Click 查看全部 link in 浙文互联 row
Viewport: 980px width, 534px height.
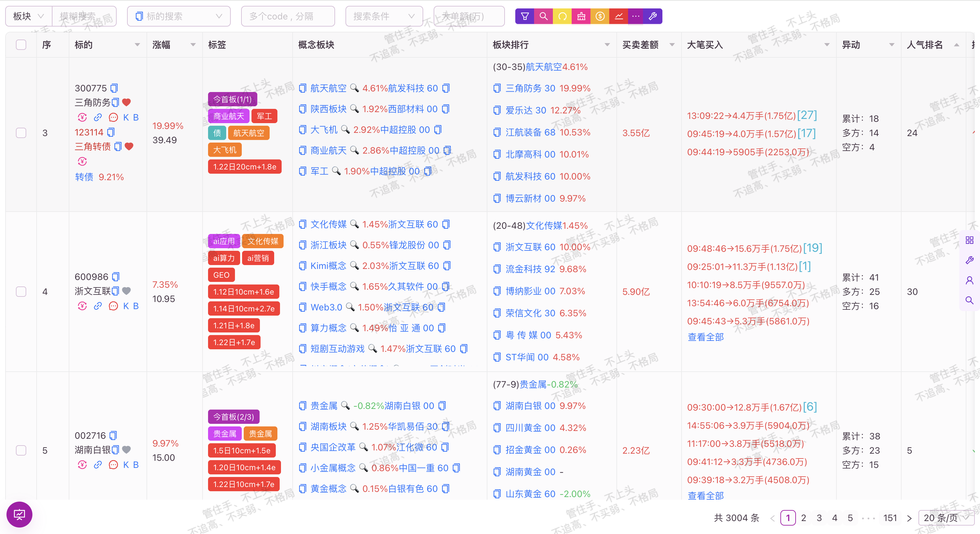click(705, 337)
